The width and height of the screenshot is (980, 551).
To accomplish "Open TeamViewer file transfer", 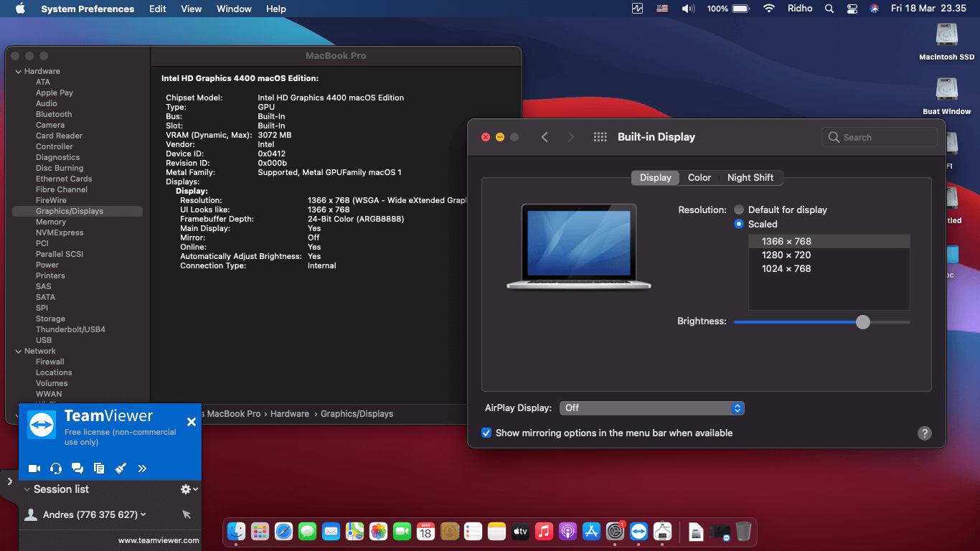I will pos(99,468).
